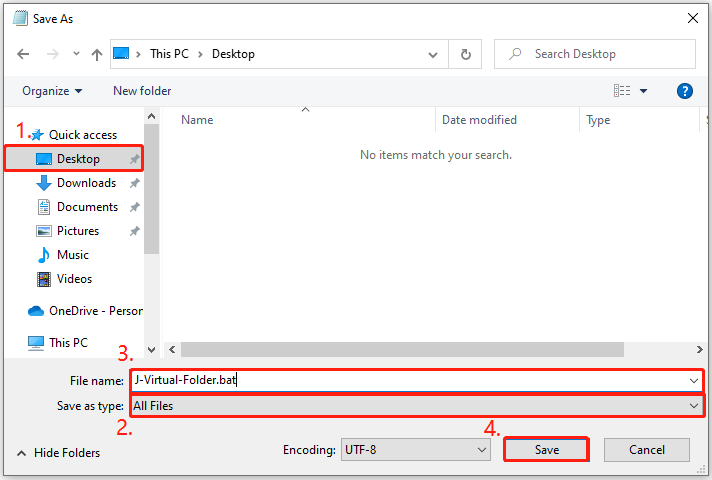The width and height of the screenshot is (712, 480).
Task: Sort by the Type column header
Action: [598, 120]
